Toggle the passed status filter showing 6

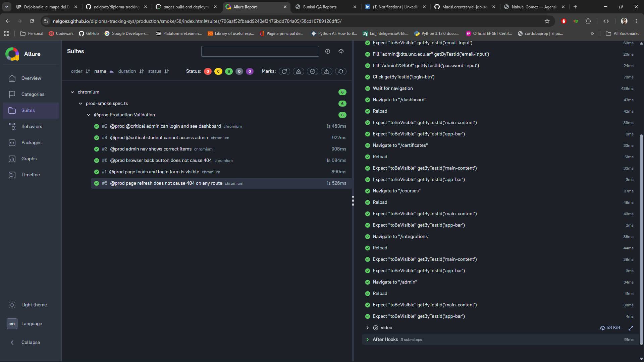229,71
